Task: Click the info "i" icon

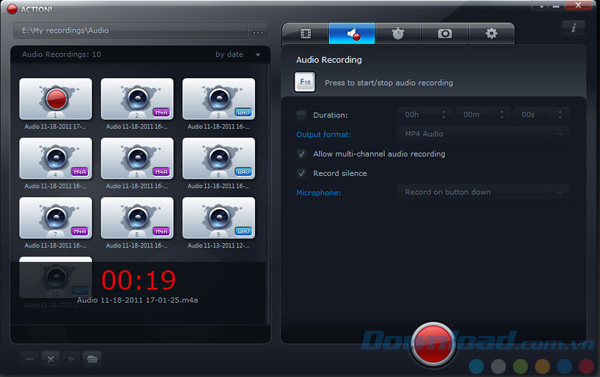Action: pos(573,28)
